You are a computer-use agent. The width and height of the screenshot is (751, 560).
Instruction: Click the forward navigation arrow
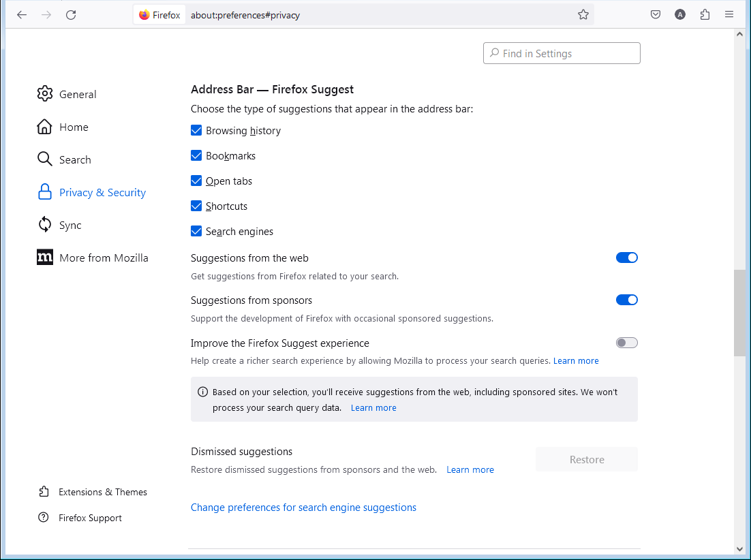pos(46,15)
